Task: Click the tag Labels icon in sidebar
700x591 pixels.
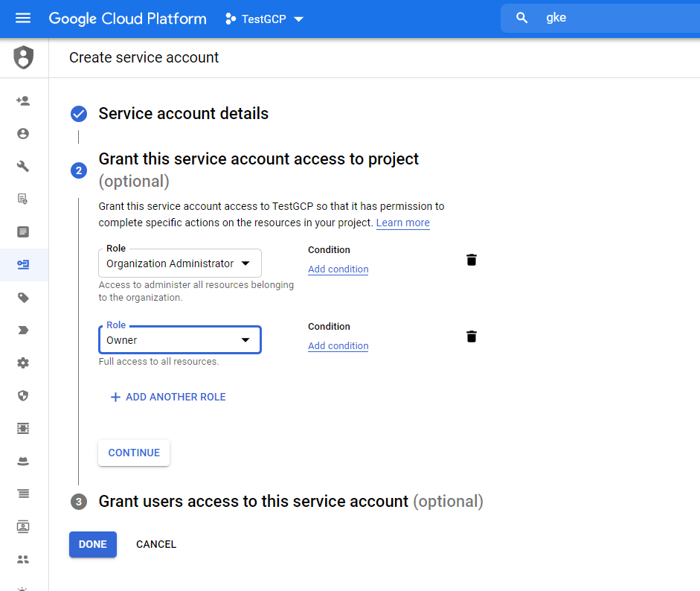Action: click(23, 298)
